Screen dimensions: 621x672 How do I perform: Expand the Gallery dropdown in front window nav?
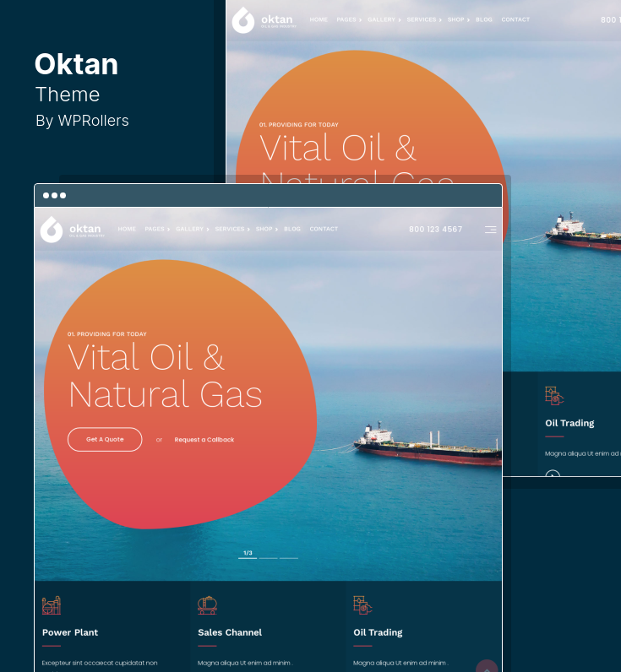[x=192, y=230]
